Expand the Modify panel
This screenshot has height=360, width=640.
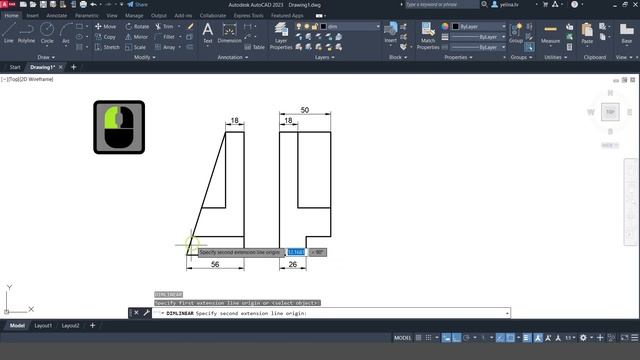[x=144, y=58]
